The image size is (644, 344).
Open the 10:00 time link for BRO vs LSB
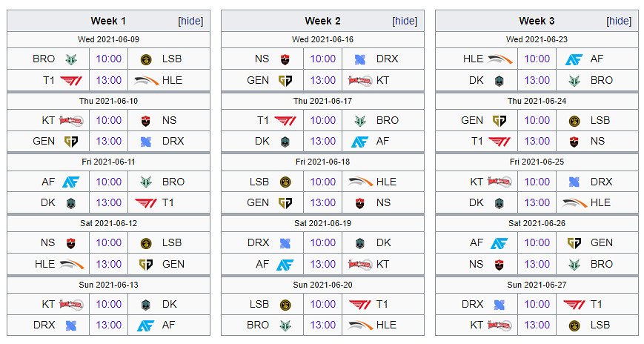click(109, 59)
